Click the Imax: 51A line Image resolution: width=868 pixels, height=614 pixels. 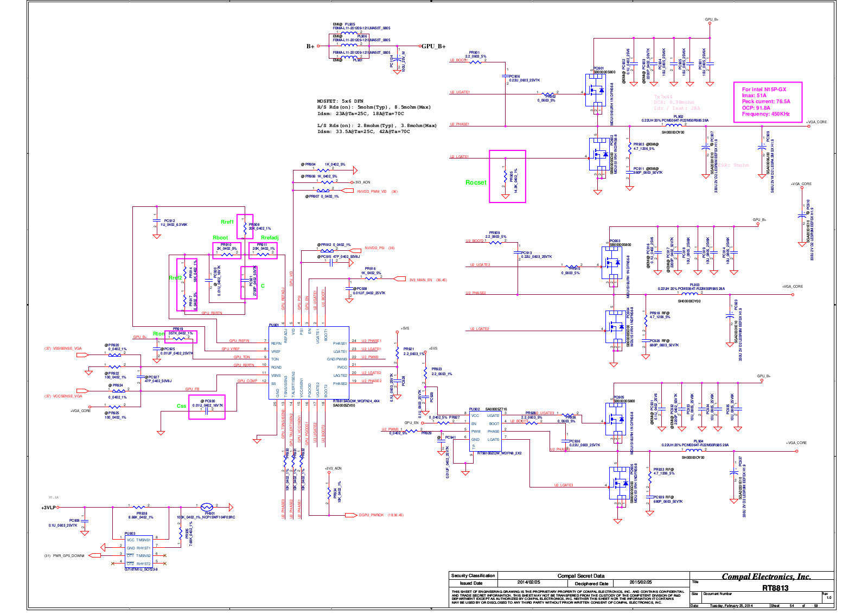(x=754, y=95)
